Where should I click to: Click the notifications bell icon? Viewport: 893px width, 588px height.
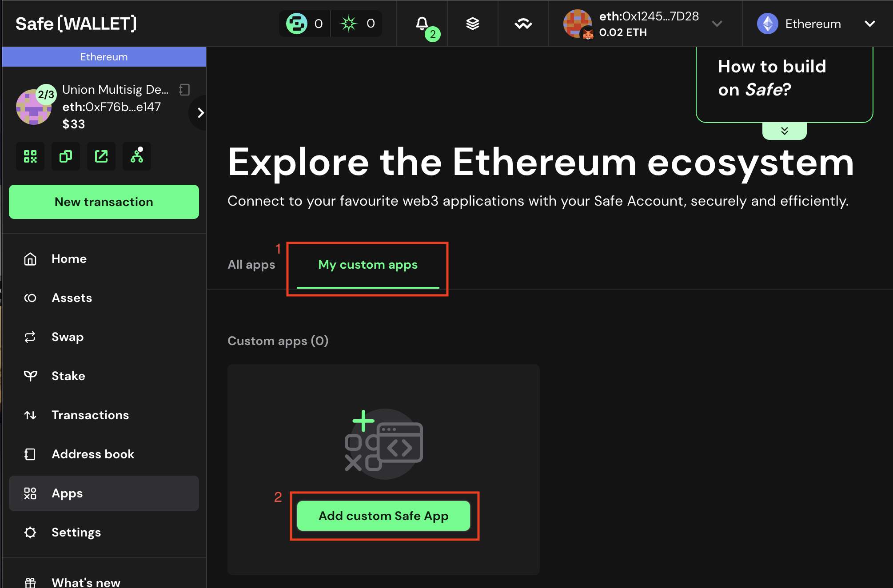[422, 24]
